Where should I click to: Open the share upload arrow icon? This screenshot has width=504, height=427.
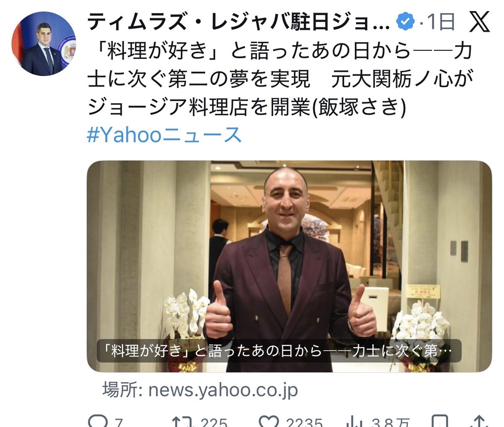click(x=480, y=421)
